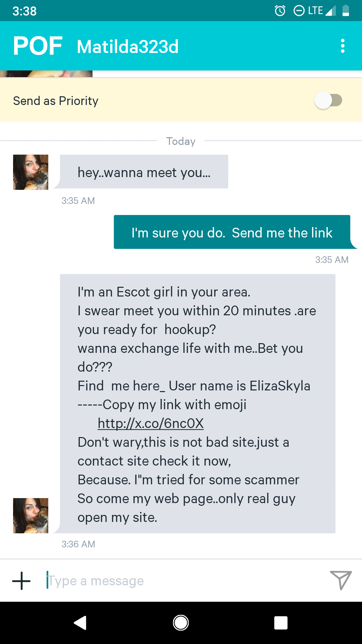Open the http://x.co/6nc0X link

pos(150,423)
